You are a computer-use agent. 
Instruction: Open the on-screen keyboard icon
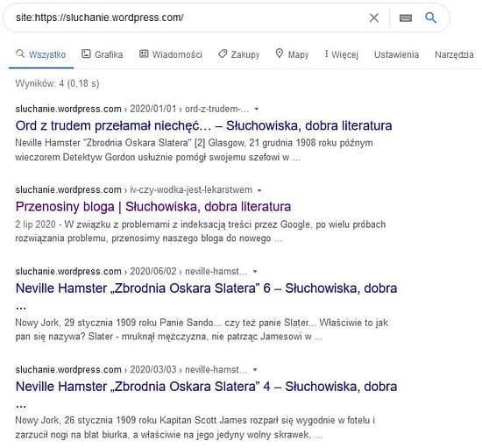coord(406,18)
